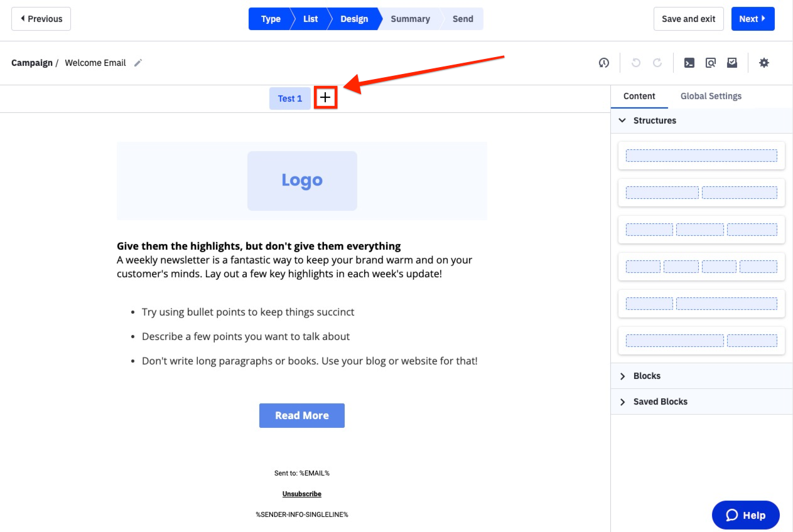Open the settings gear icon
This screenshot has width=793, height=532.
coord(764,63)
